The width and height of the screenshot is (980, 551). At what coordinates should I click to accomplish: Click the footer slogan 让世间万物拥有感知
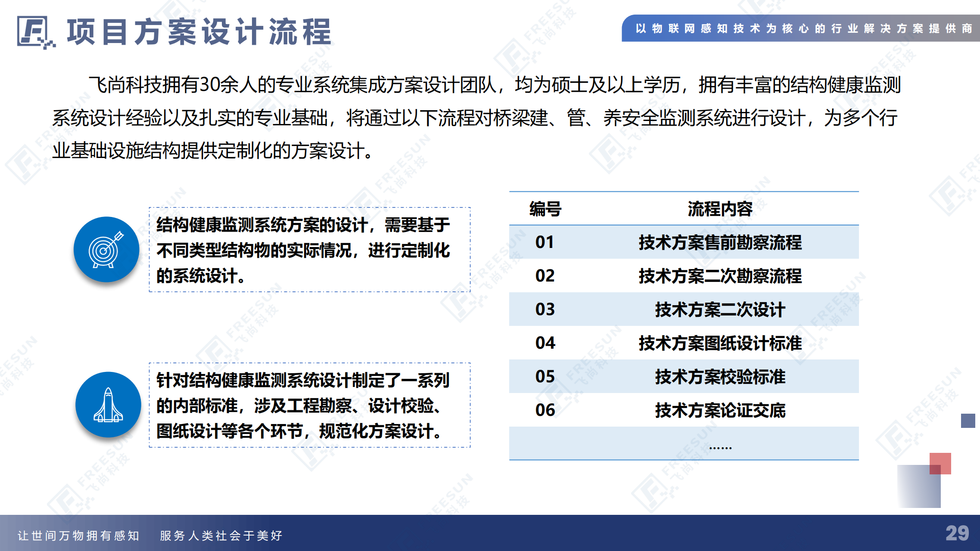pos(78,536)
